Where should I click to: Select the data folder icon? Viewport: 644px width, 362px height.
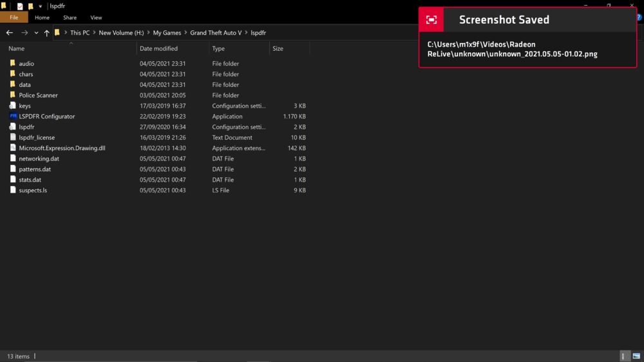point(13,84)
